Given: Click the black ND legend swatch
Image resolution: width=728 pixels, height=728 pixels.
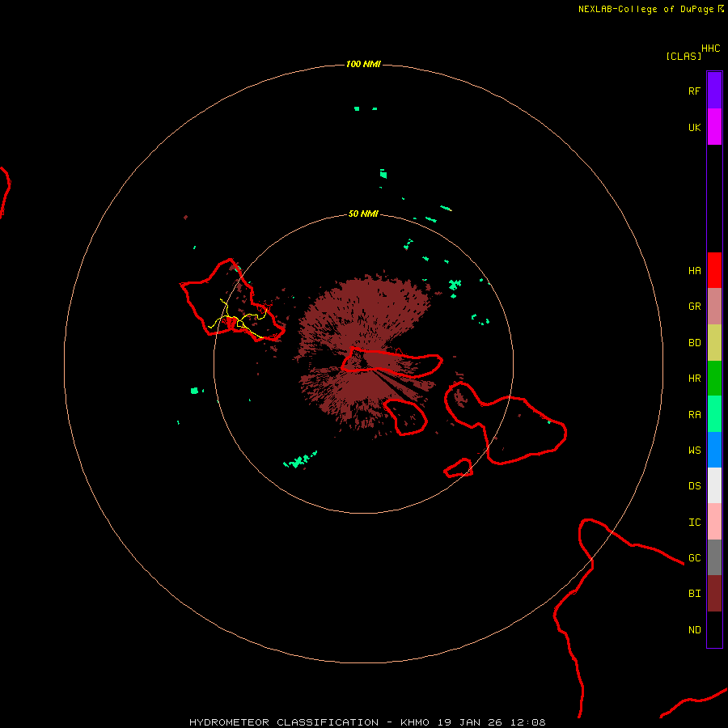Looking at the screenshot, I should tap(714, 629).
